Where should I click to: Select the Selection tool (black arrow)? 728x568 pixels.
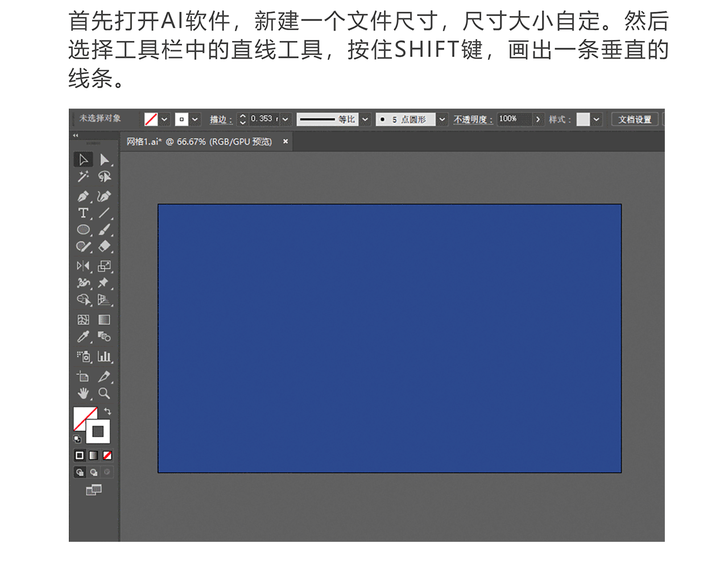(x=83, y=160)
